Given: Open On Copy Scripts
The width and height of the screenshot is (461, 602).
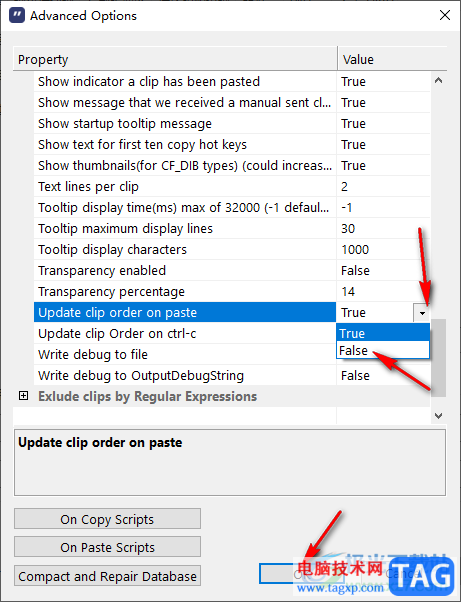Looking at the screenshot, I should pos(107,519).
